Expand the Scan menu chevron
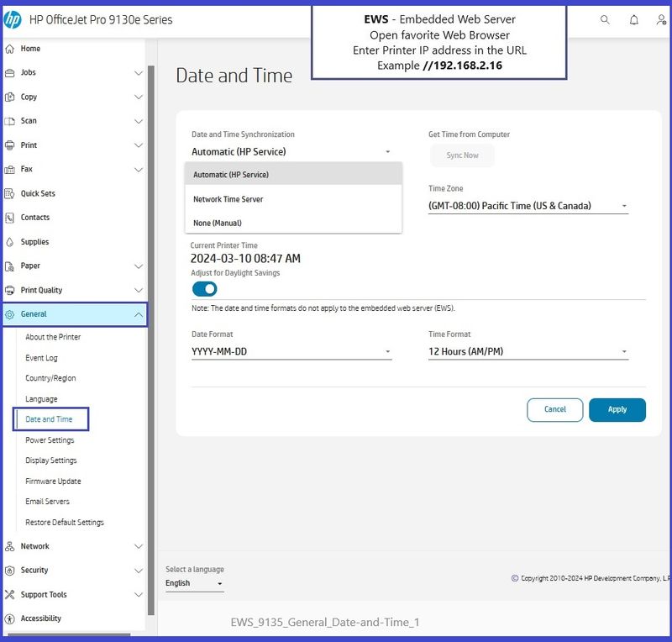This screenshot has width=672, height=642. [139, 121]
